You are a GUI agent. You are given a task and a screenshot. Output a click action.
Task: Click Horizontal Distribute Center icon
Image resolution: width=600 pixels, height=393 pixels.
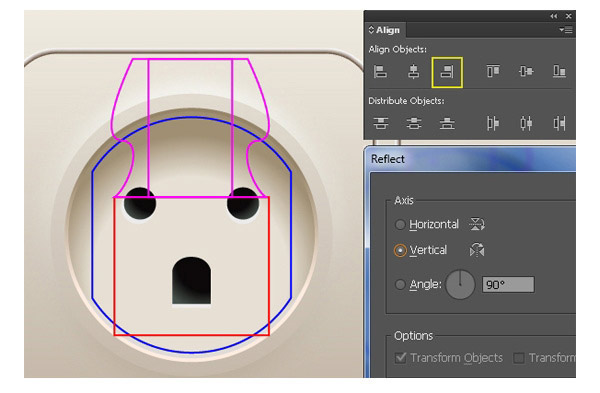pos(526,123)
